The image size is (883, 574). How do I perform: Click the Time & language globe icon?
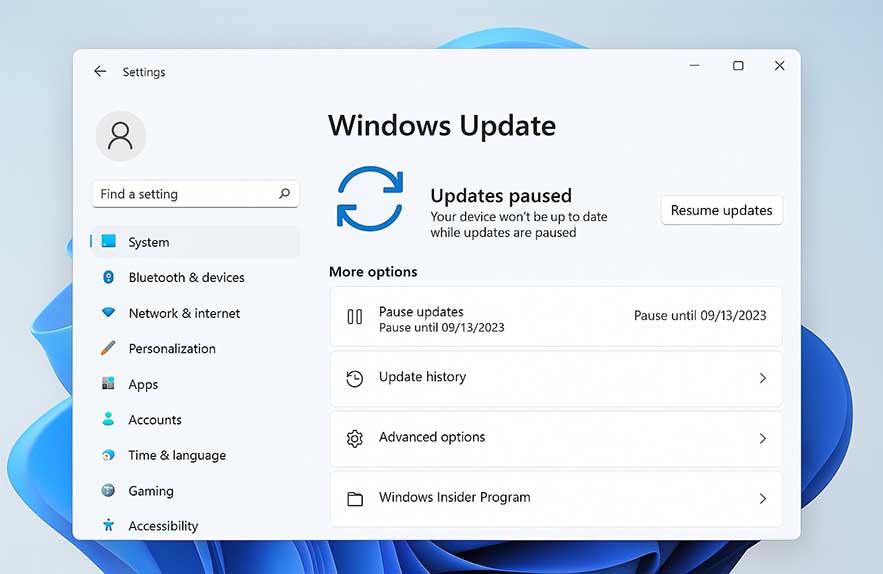pos(108,455)
